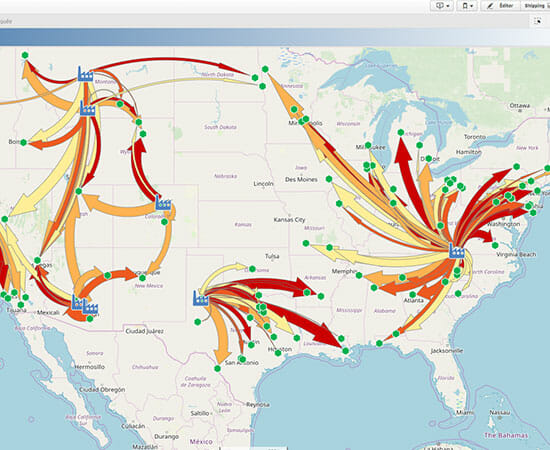Image resolution: width=550 pixels, height=450 pixels.
Task: Open the comments speech-bubble dropdown
Action: pyautogui.click(x=442, y=6)
